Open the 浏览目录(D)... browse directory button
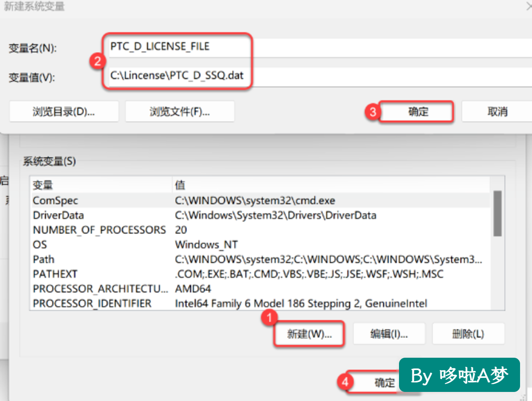Viewport: 532px width, 401px height. pos(64,112)
